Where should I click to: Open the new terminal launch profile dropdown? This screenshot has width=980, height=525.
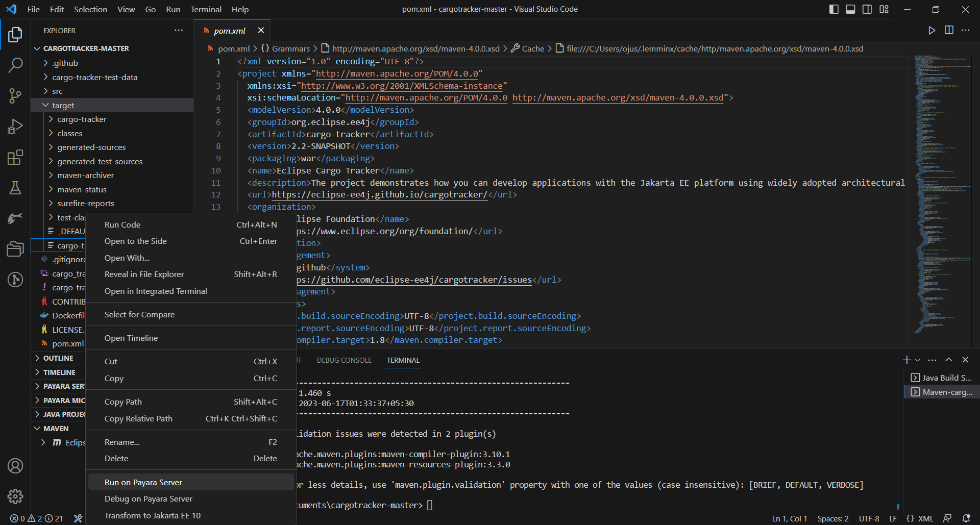pyautogui.click(x=918, y=360)
